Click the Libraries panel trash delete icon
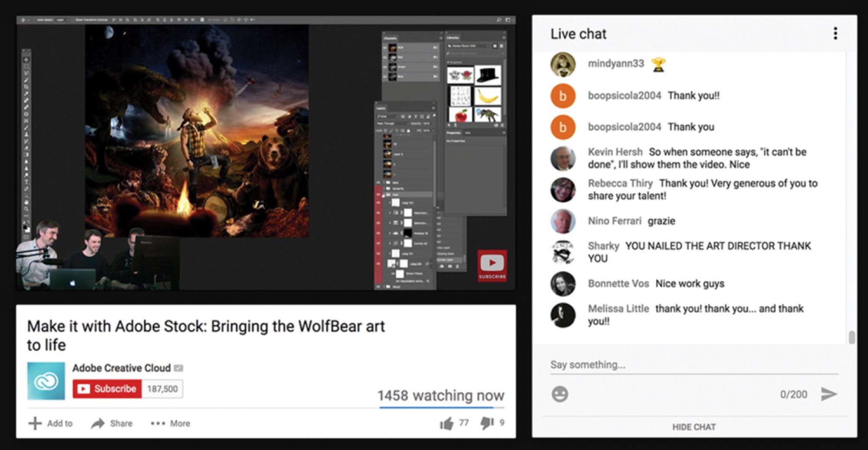This screenshot has width=868, height=450. click(502, 125)
